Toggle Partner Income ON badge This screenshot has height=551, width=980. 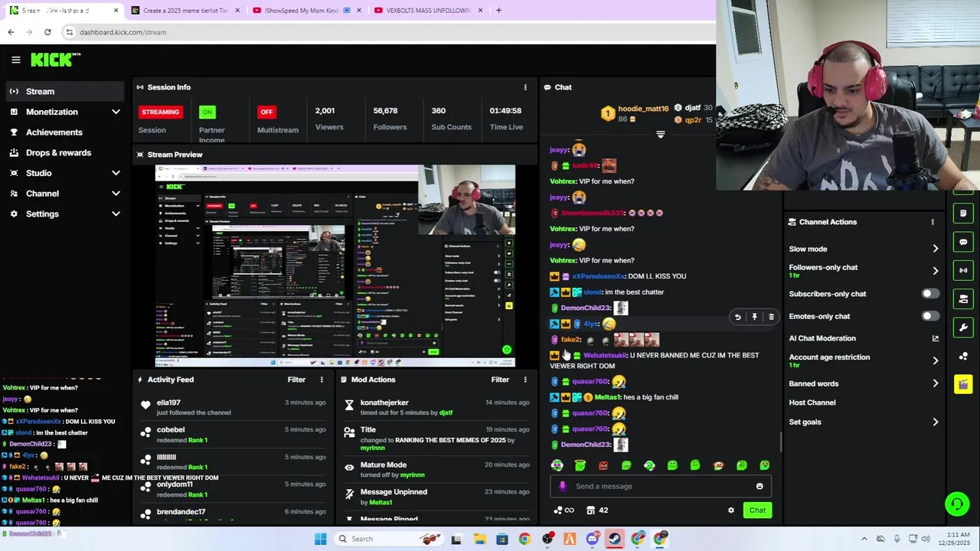pyautogui.click(x=207, y=112)
